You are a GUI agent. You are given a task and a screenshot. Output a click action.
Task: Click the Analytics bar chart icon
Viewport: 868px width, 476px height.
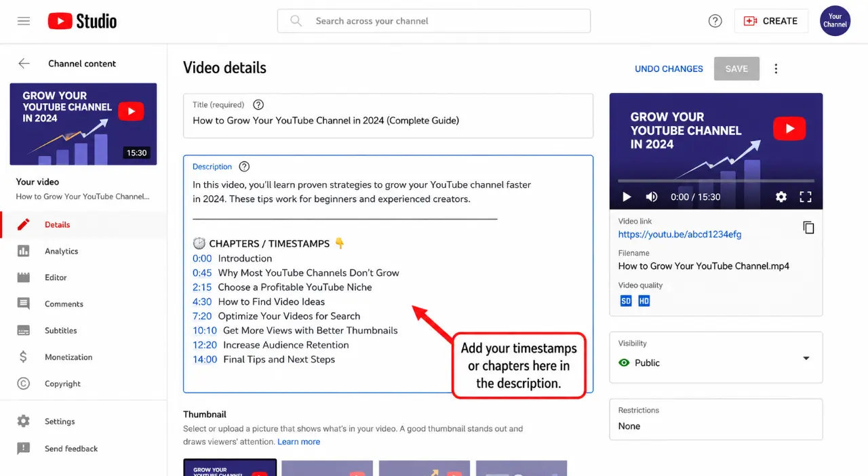(24, 251)
